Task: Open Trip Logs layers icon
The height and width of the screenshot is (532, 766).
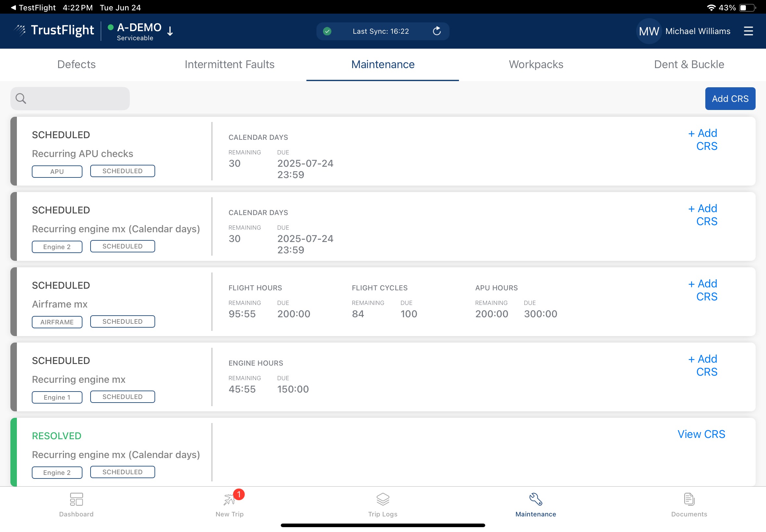Action: pyautogui.click(x=382, y=499)
